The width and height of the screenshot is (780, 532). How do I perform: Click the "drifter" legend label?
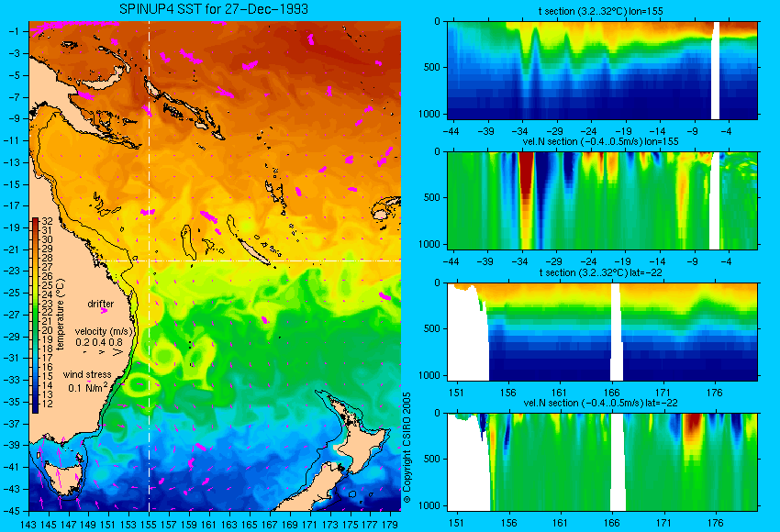pos(101,304)
